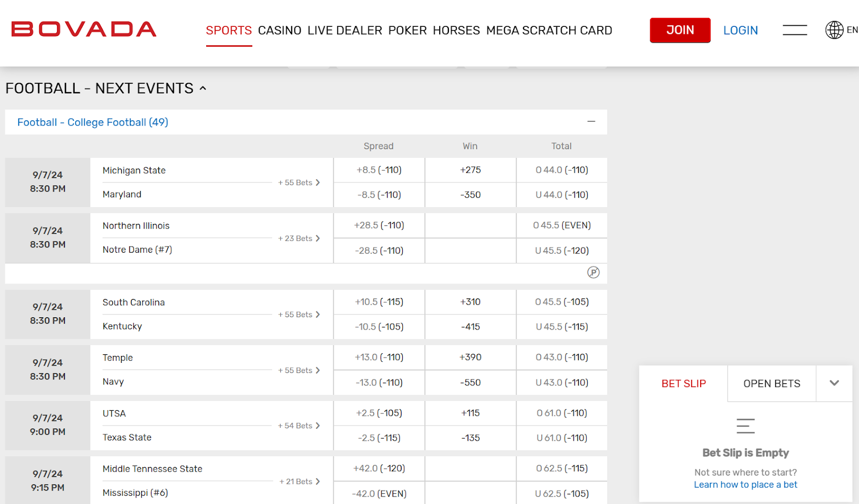Screen dimensions: 859x504
Task: Select Under 45.5 (-115) total
Action: [x=562, y=327]
